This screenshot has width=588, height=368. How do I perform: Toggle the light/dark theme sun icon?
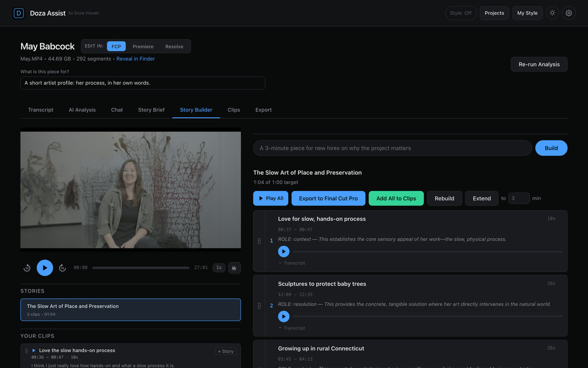553,13
